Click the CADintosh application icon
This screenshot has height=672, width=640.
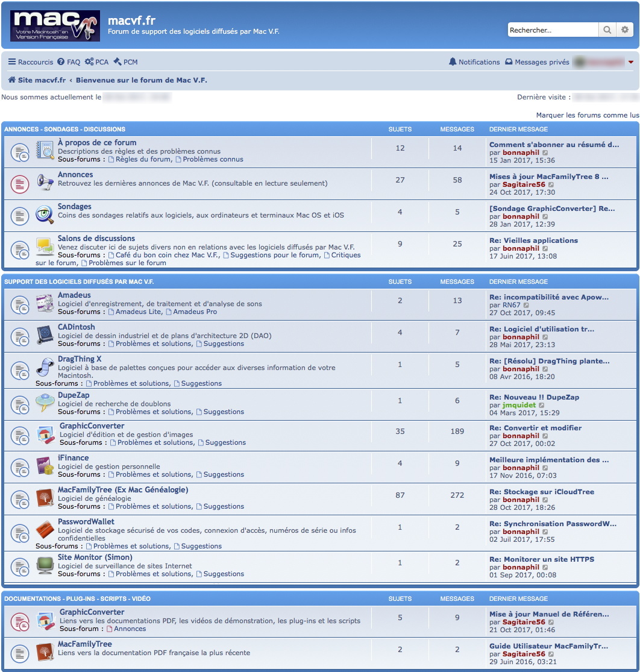45,335
